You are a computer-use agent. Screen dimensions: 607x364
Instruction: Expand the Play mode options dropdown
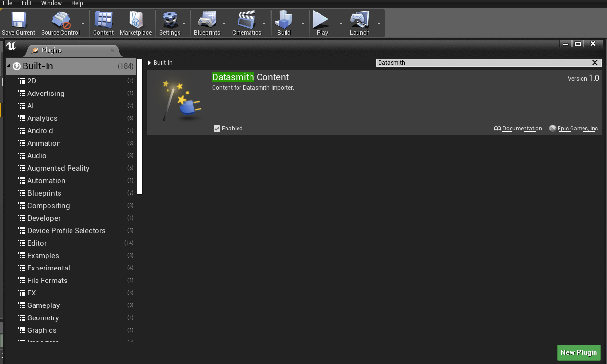pyautogui.click(x=341, y=23)
